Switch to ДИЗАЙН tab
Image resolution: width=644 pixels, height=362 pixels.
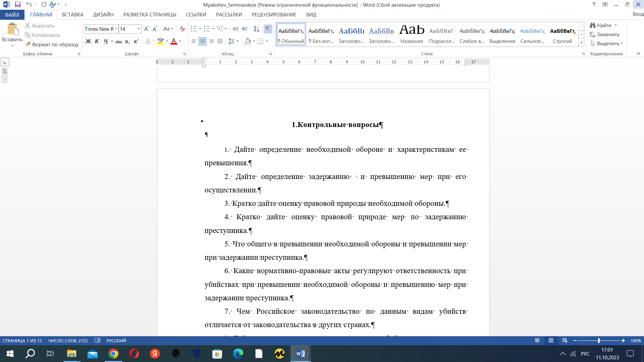click(103, 15)
